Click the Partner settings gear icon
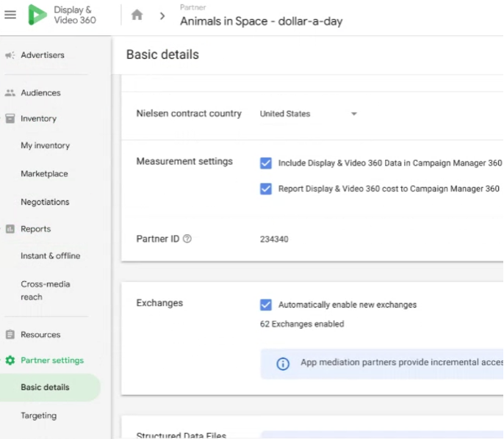 click(10, 360)
